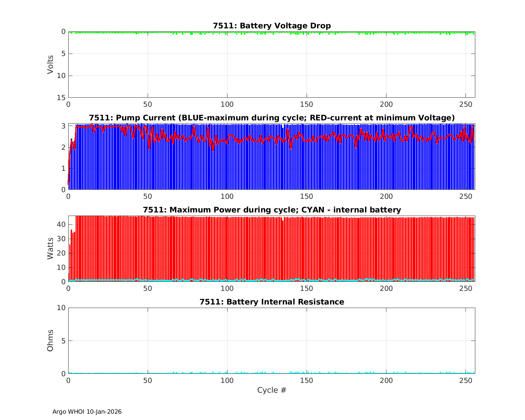Screen dimensions: 525x420
Task: Click the Argo WHOI 10-Jan-2026 footer text
Action: pyautogui.click(x=87, y=412)
